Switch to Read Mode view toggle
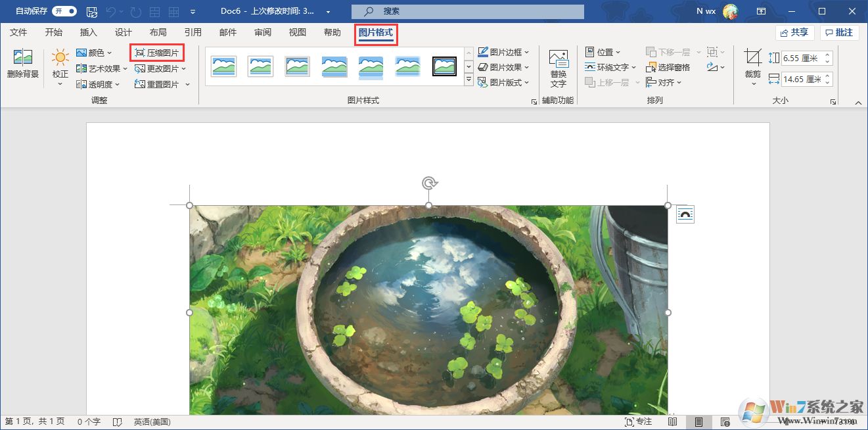The image size is (868, 430). coord(673,421)
